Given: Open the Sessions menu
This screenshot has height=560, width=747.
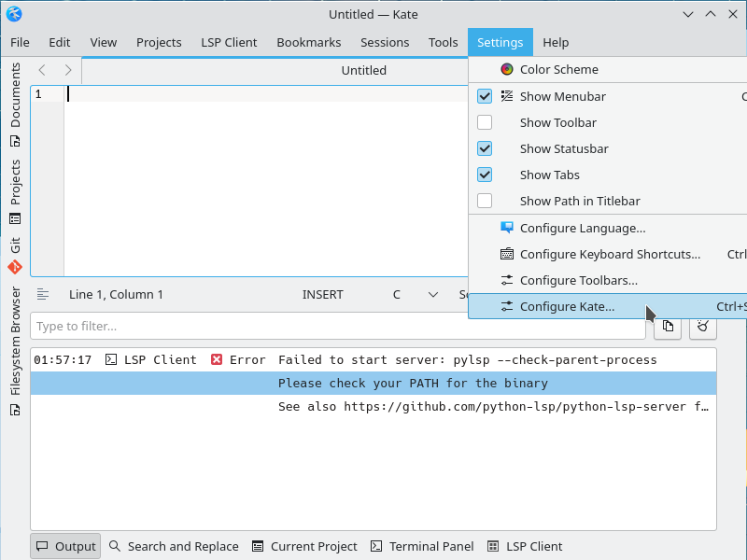Looking at the screenshot, I should coord(385,42).
